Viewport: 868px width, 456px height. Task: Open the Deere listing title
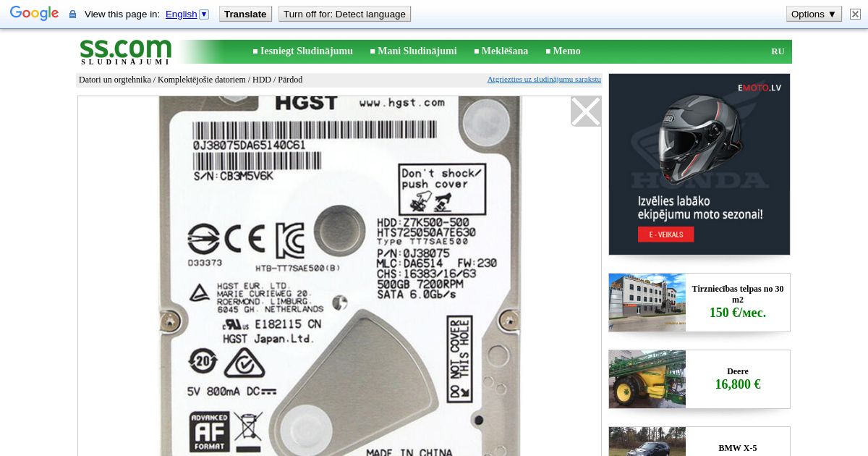point(738,371)
